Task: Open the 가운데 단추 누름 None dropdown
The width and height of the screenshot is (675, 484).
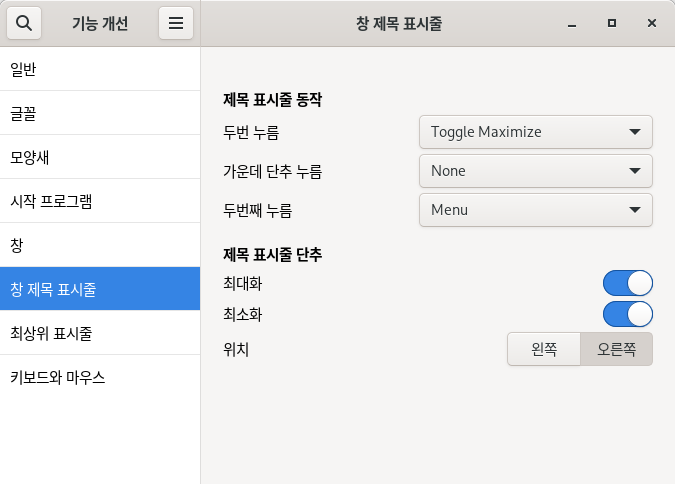Action: tap(536, 171)
